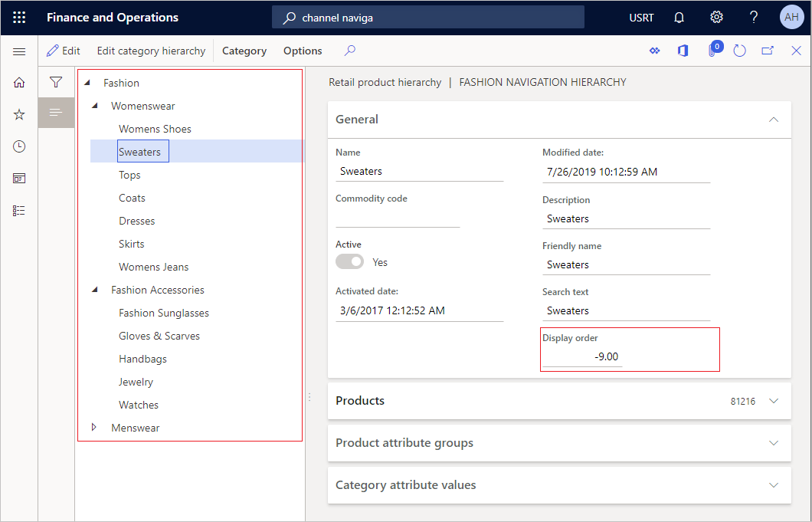Click the Friendly name field
812x522 pixels.
point(626,265)
